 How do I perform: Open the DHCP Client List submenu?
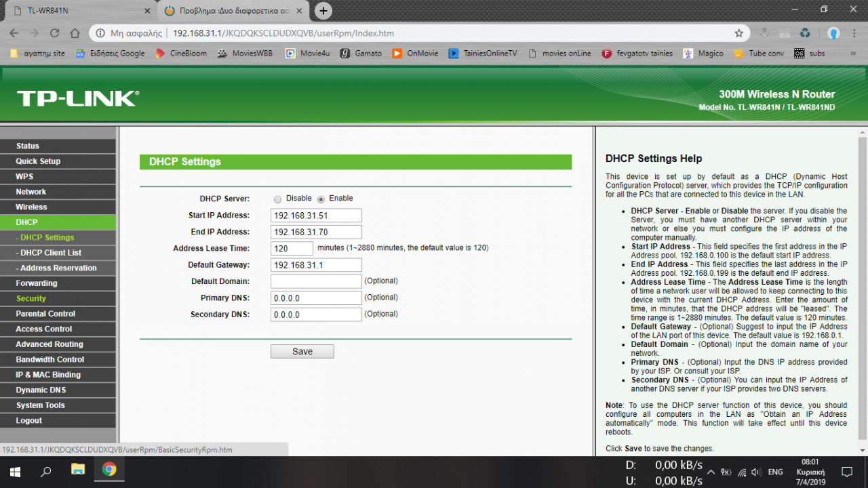point(58,253)
